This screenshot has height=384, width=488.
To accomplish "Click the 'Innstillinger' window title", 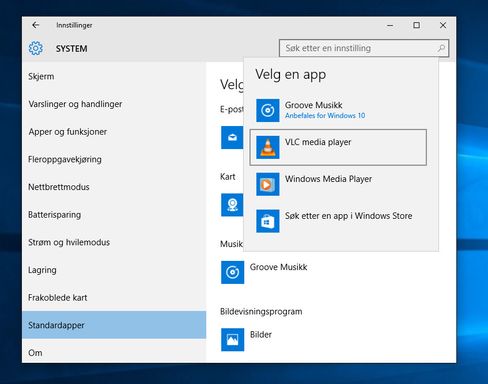I will click(x=74, y=25).
